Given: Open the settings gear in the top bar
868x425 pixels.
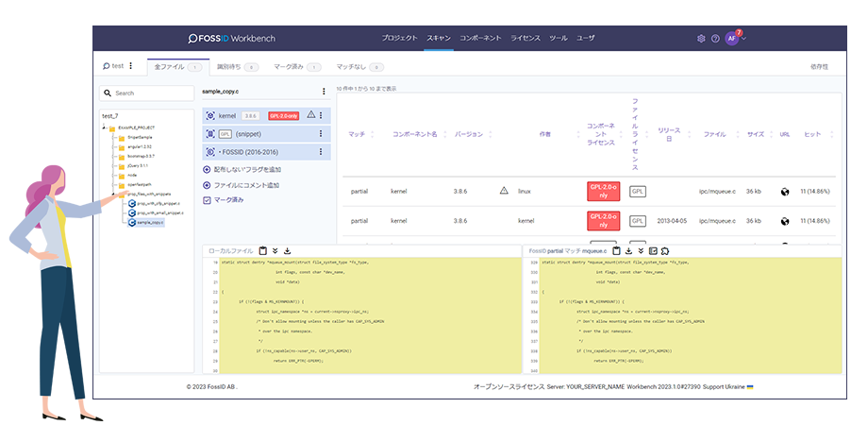Looking at the screenshot, I should coord(701,38).
